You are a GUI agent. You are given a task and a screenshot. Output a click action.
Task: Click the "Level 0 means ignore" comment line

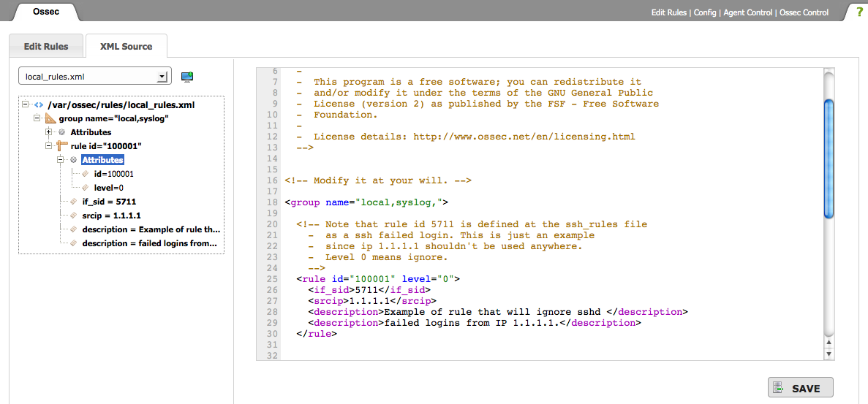378,258
